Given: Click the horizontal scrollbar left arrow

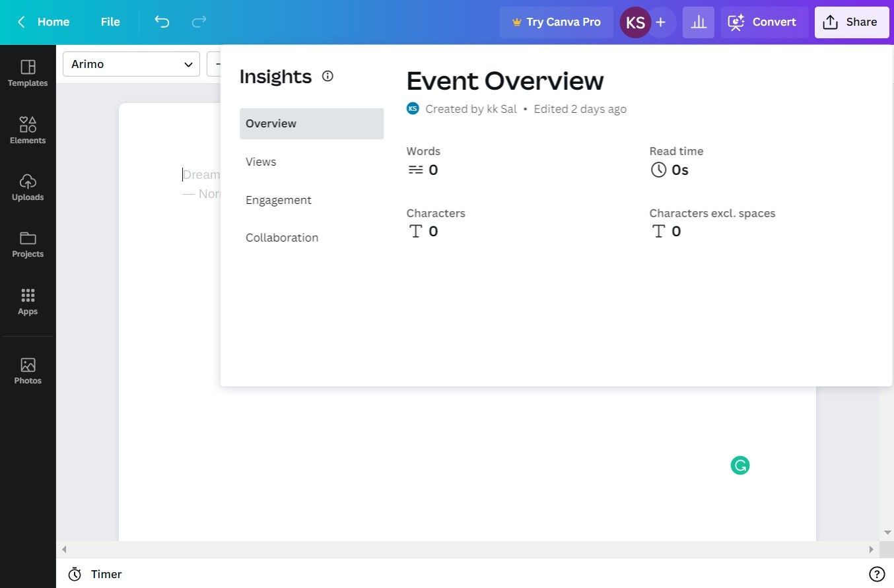Looking at the screenshot, I should [64, 549].
